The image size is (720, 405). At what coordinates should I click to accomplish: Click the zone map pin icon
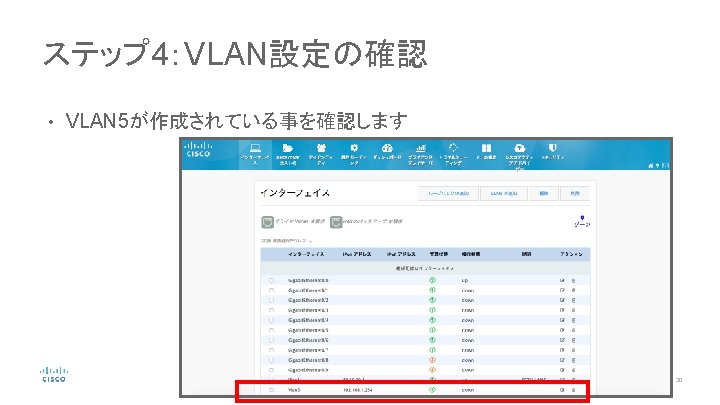pos(582,218)
